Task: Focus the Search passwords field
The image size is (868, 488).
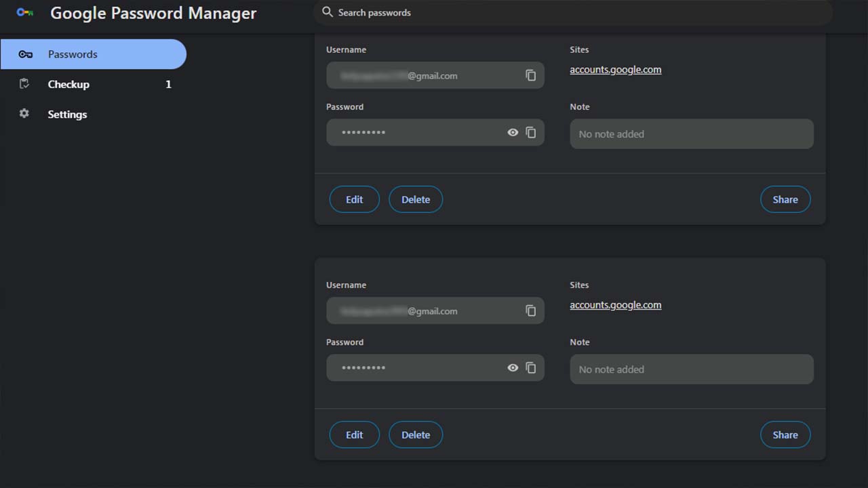Action: 573,12
